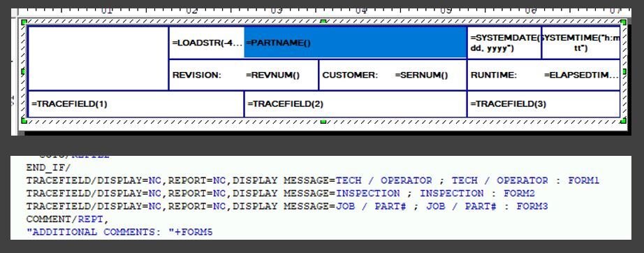
Task: Click the =LOADSTR(-4... cell
Action: 207,43
